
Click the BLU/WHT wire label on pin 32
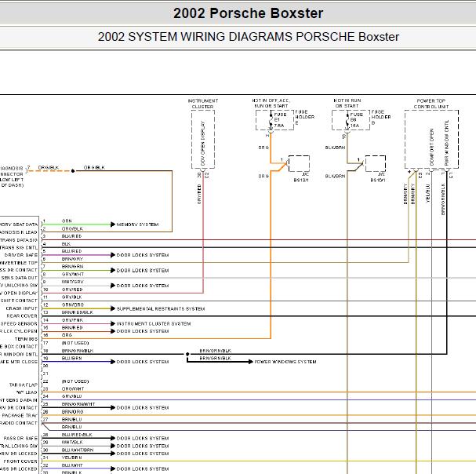[x=72, y=465]
